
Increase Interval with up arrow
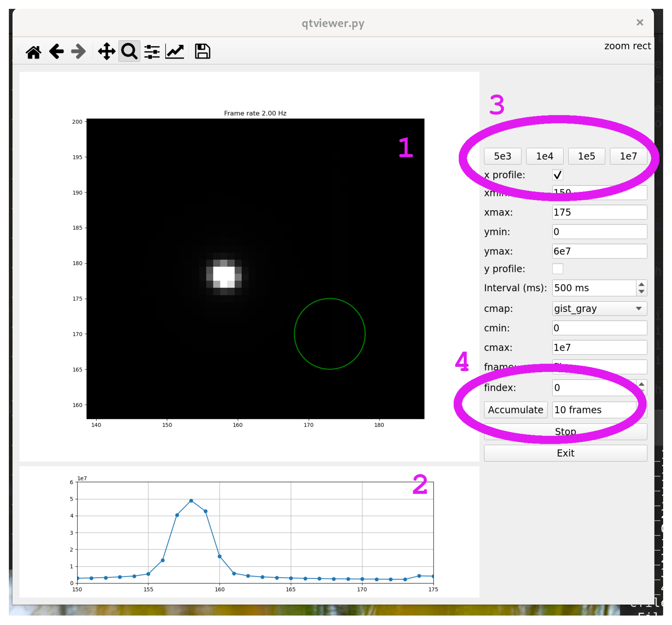coord(641,284)
